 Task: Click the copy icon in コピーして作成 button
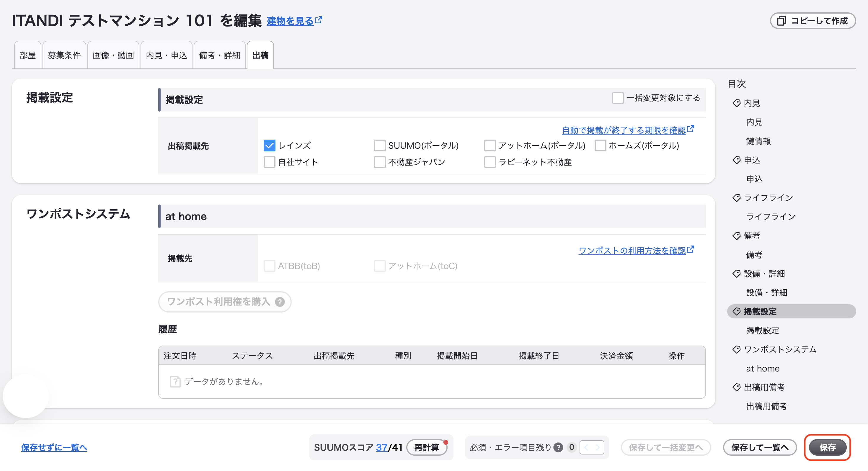coord(781,21)
